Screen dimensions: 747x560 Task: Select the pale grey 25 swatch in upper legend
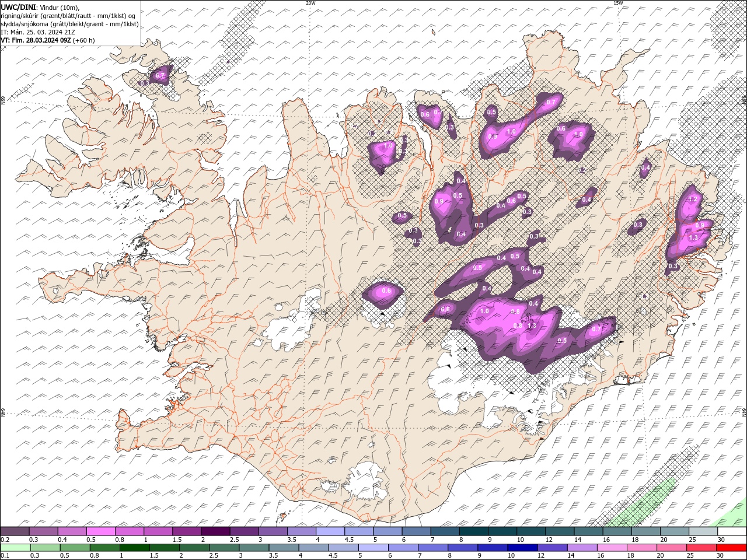tap(703, 531)
